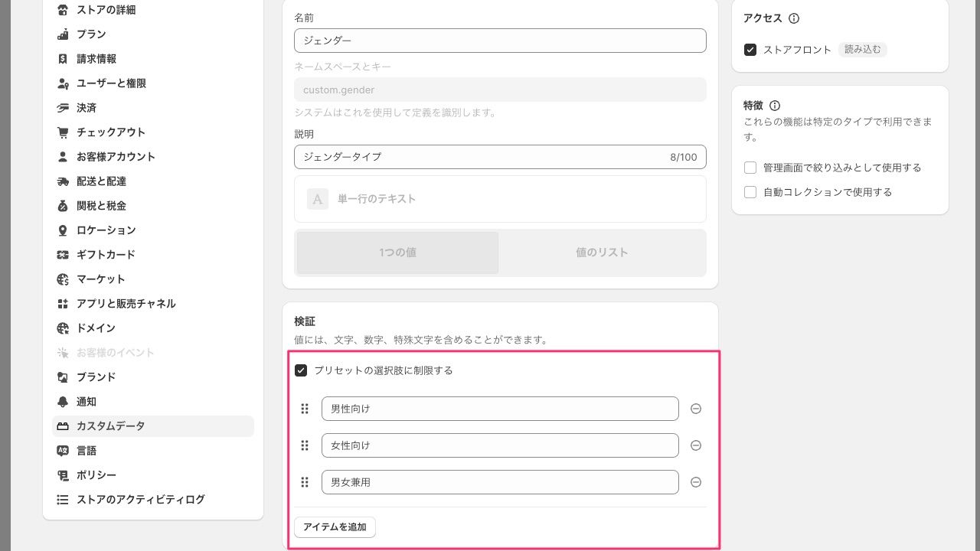Click the 単一行のテキスト type selector
The width and height of the screenshot is (980, 551).
click(500, 199)
